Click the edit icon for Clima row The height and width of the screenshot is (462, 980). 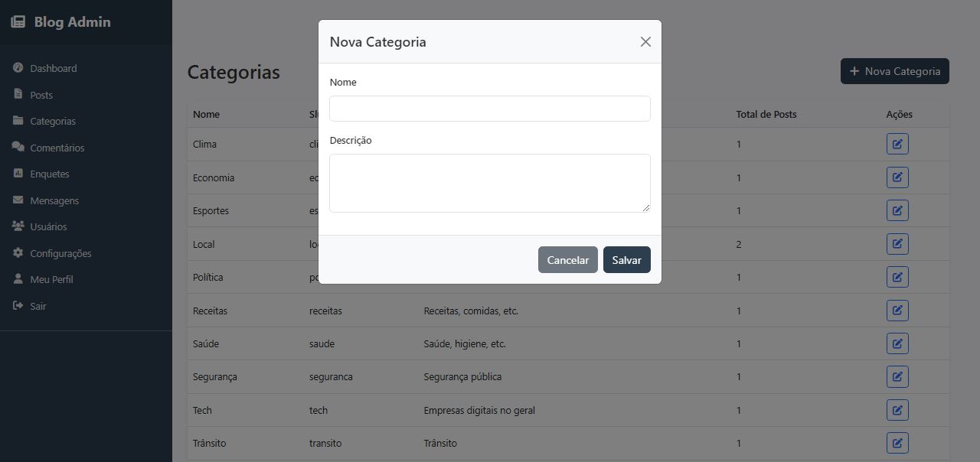click(x=897, y=144)
